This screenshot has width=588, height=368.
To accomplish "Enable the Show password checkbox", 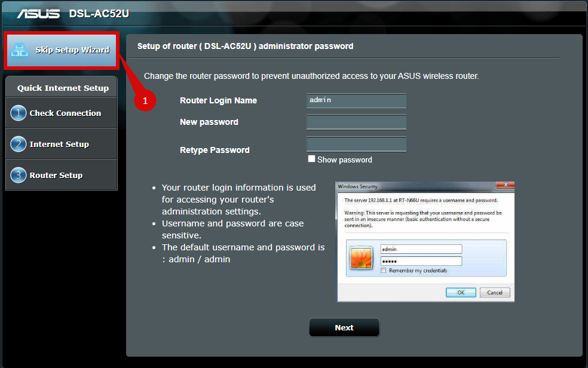I will click(311, 159).
